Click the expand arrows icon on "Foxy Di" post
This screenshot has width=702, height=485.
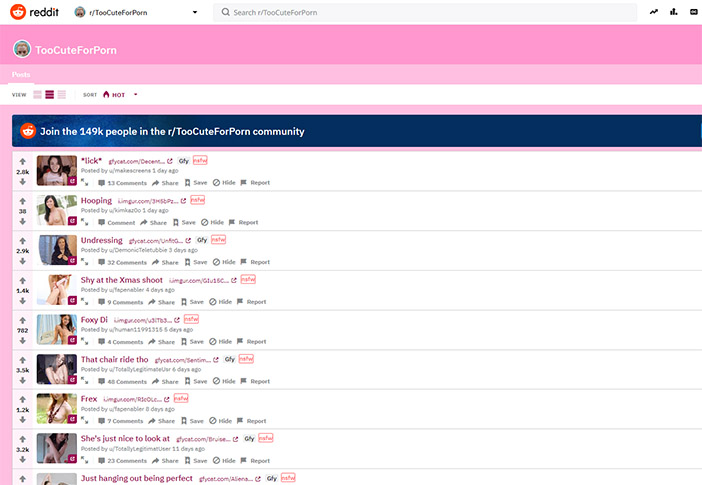coord(85,341)
